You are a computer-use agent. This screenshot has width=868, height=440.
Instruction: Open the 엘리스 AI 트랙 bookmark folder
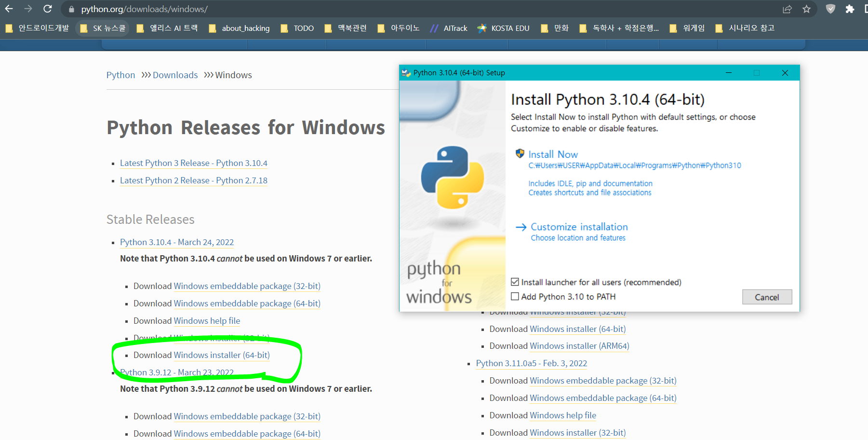point(167,28)
